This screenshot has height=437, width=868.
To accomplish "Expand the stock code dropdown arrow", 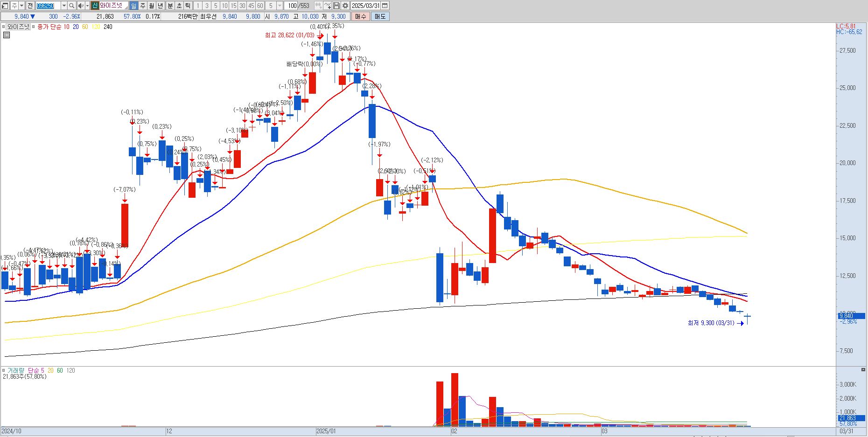I will click(64, 6).
